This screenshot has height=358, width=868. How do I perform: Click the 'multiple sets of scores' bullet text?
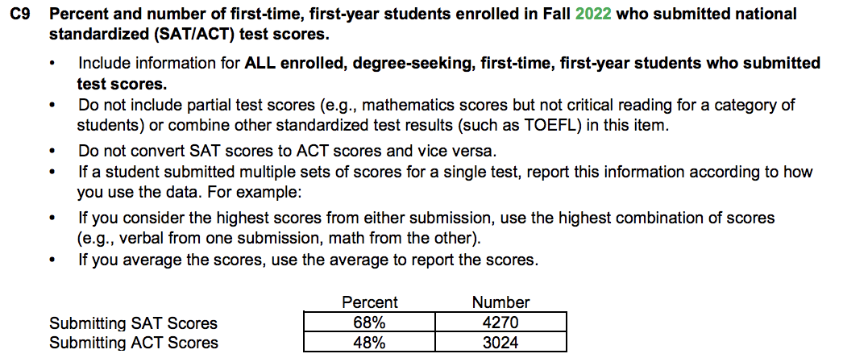(x=445, y=181)
